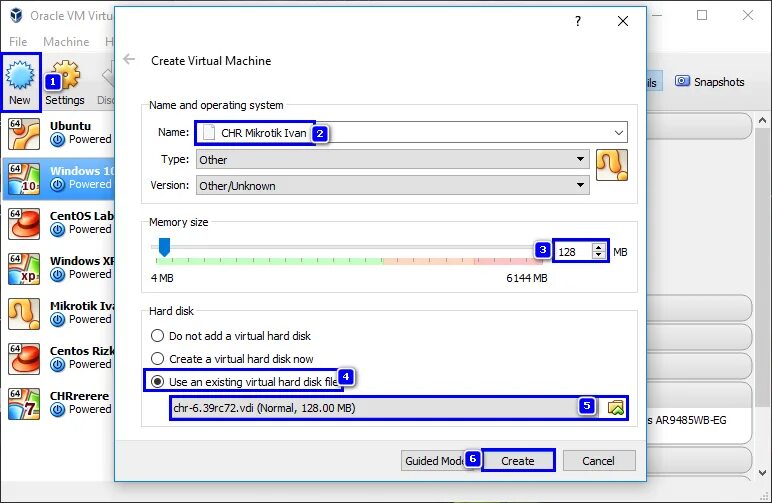Select the Centos Rizk VM icon

pyautogui.click(x=24, y=359)
